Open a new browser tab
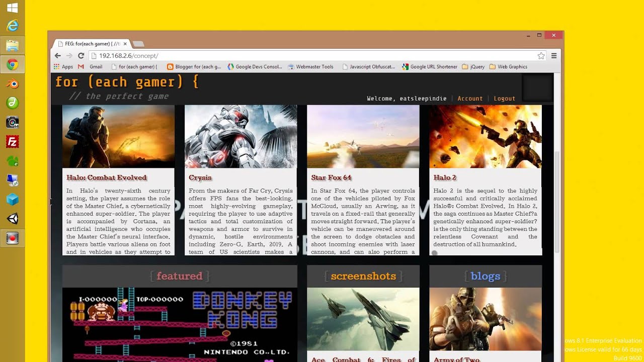The width and height of the screenshot is (644, 362). 138,44
